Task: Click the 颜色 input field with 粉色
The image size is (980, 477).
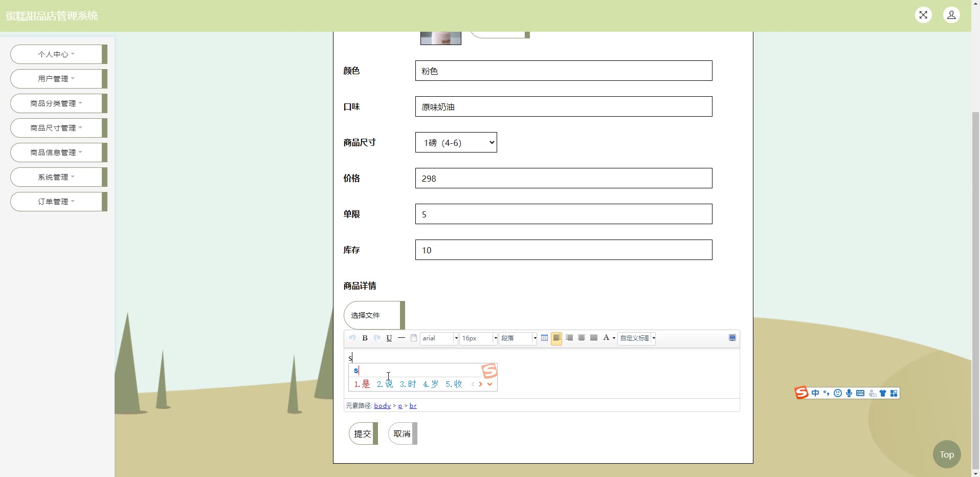Action: click(564, 71)
